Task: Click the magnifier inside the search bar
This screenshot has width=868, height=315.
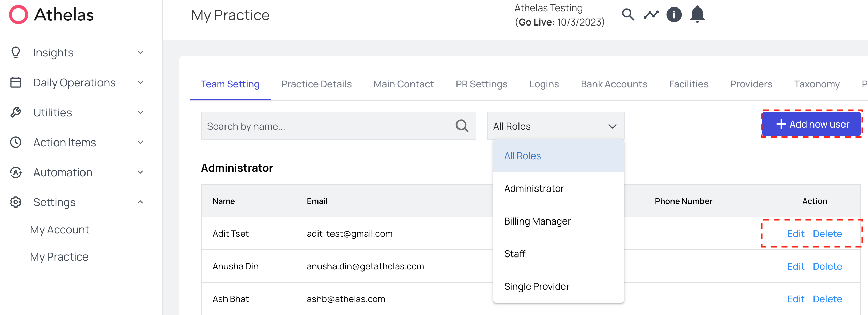Action: coord(462,126)
